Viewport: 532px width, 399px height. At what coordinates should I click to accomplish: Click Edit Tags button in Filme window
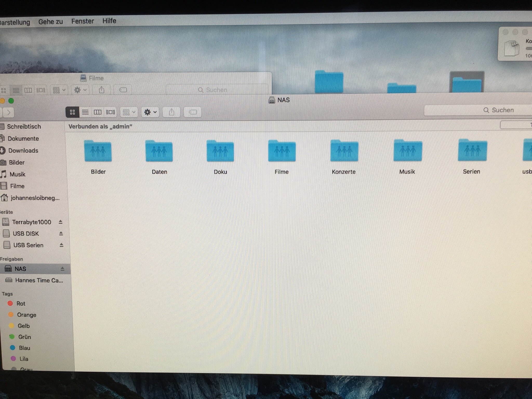pos(123,90)
